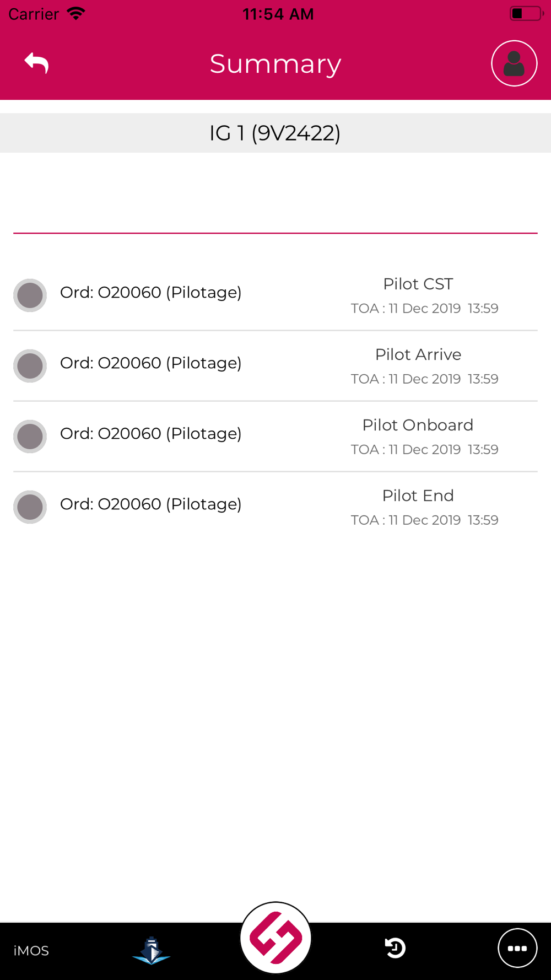Tap the battery indicator icon
The height and width of the screenshot is (980, 551).
click(525, 14)
